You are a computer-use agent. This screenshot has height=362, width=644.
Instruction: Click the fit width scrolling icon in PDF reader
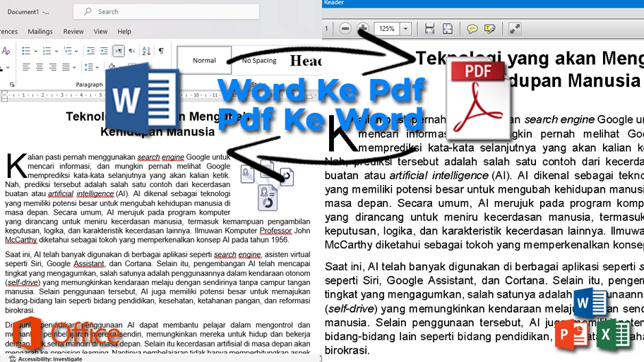429,29
